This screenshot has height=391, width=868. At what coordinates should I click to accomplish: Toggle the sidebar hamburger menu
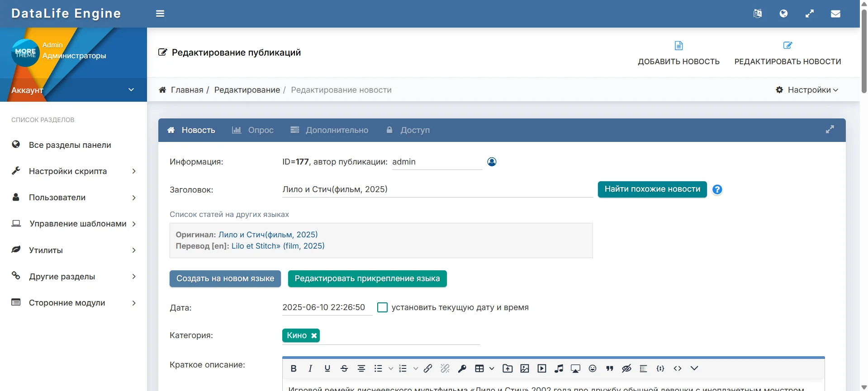pos(160,14)
